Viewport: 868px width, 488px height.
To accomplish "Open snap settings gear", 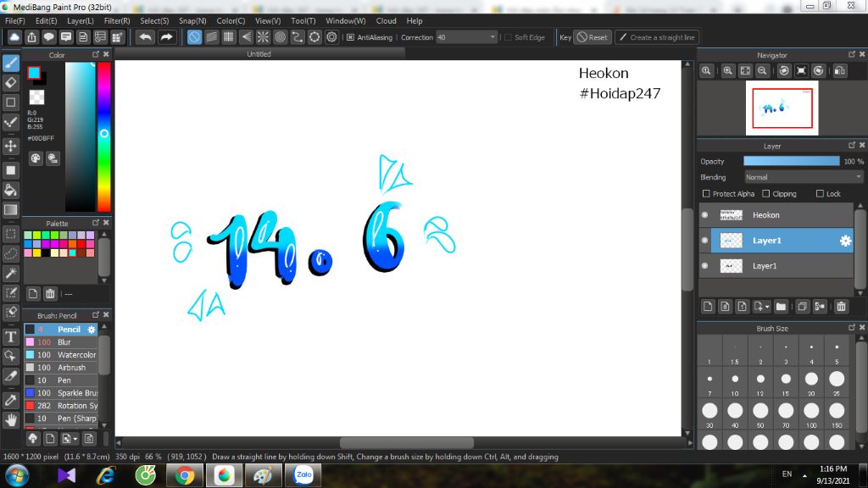I will click(331, 37).
